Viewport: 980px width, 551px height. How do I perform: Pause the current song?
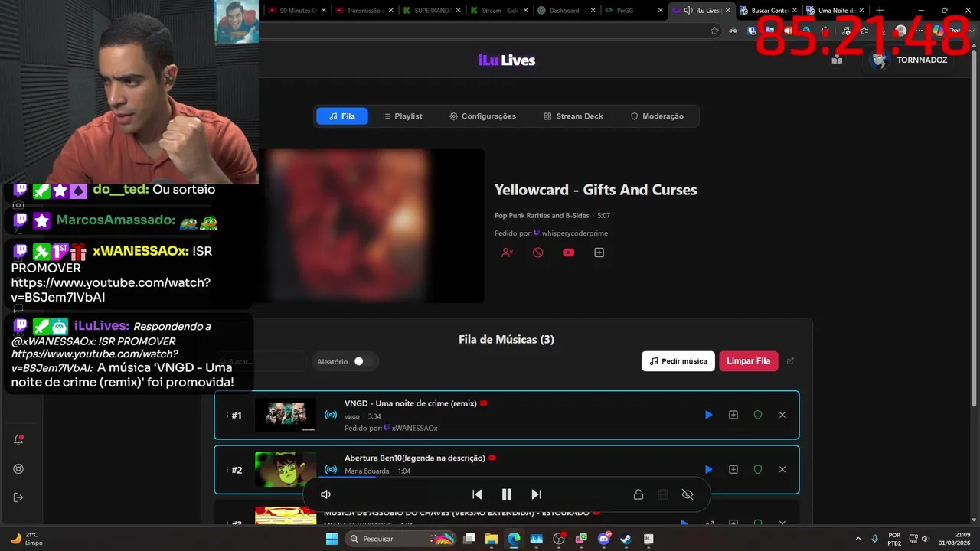tap(506, 494)
